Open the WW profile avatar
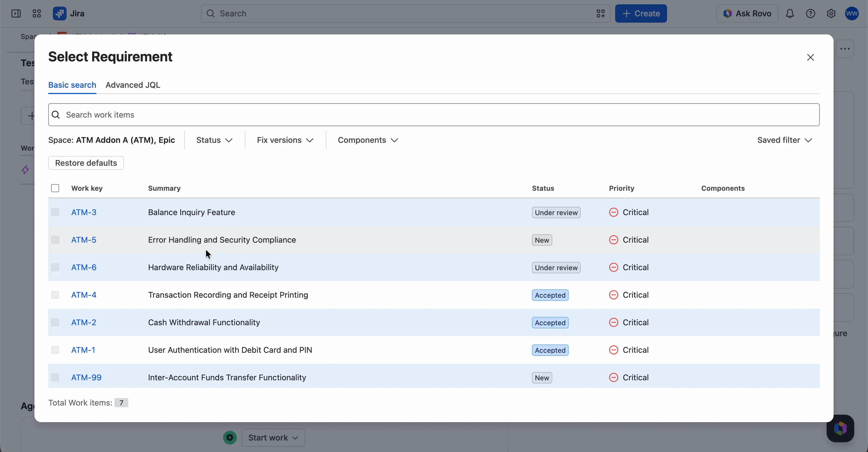The width and height of the screenshot is (868, 452). tap(851, 13)
